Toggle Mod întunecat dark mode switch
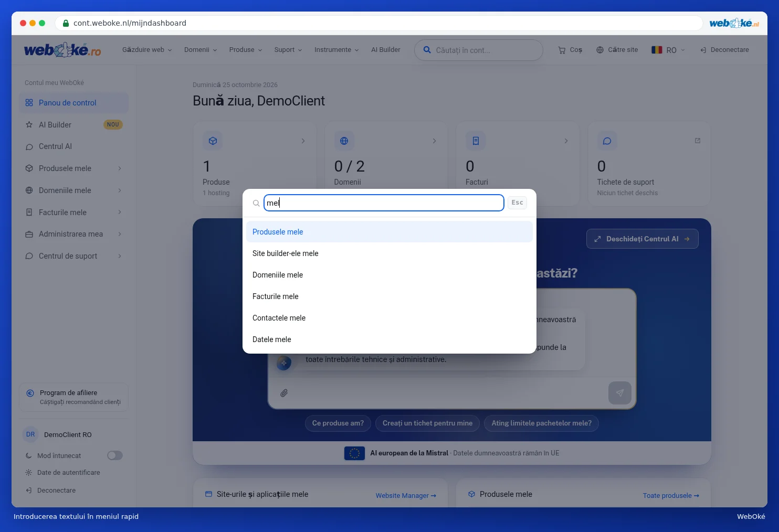Viewport: 779px width, 532px height. coord(115,455)
